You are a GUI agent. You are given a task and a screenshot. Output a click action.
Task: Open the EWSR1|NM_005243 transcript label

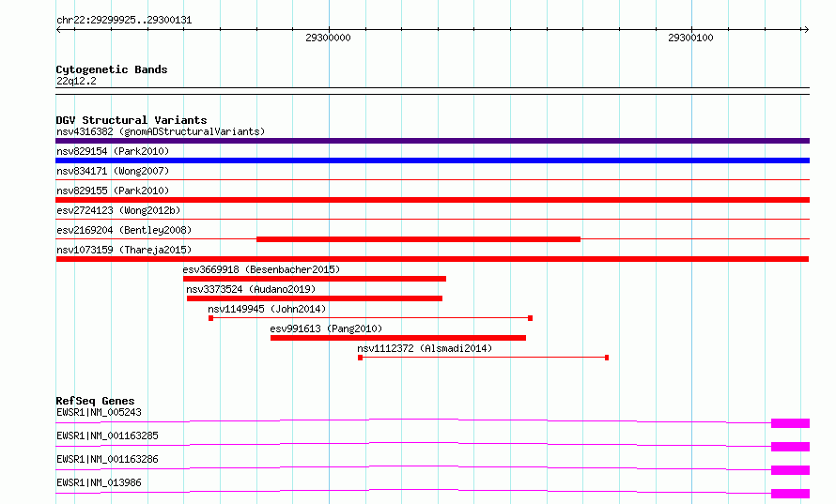tap(99, 412)
